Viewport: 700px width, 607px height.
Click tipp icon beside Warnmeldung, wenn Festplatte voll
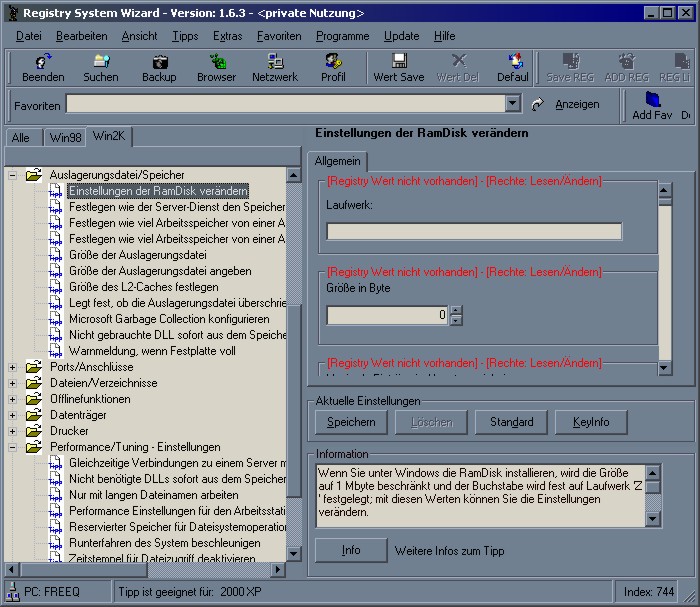(x=55, y=351)
